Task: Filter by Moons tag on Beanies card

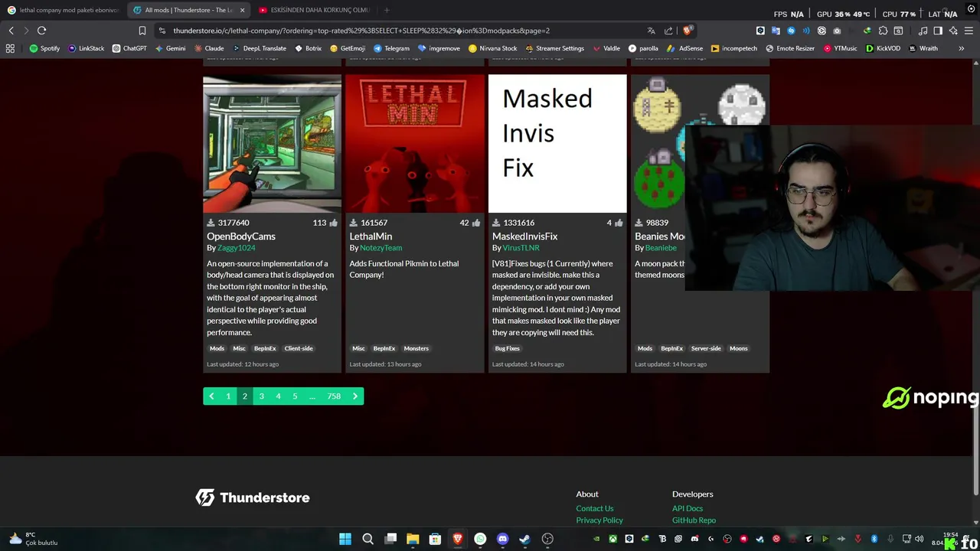Action: tap(739, 348)
